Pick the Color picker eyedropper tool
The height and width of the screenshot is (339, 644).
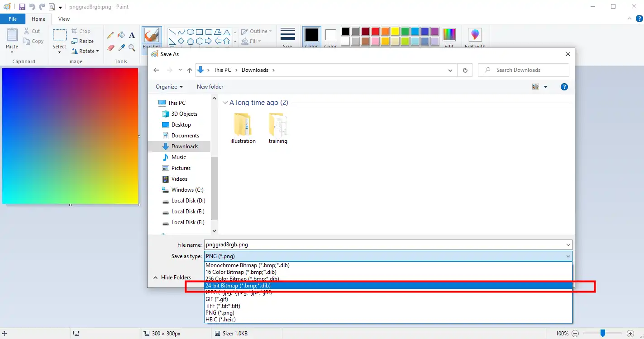121,47
